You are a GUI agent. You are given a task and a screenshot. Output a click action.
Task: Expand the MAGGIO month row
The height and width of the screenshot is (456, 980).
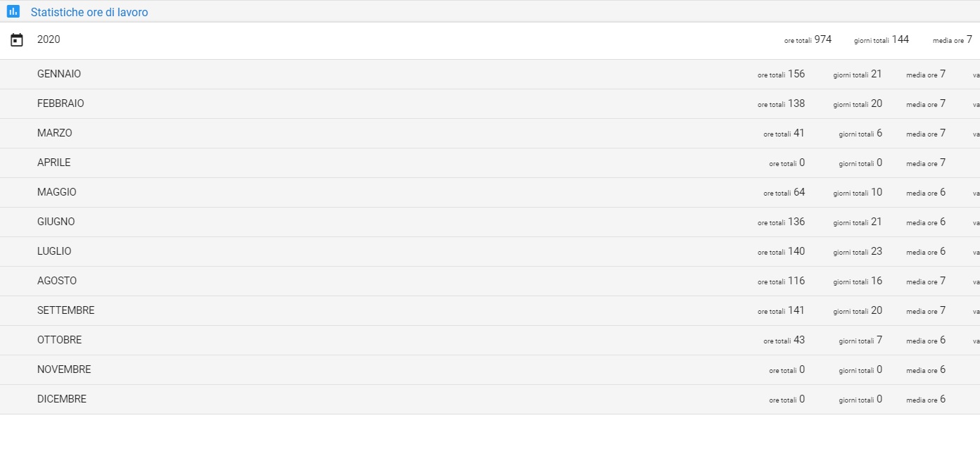56,192
